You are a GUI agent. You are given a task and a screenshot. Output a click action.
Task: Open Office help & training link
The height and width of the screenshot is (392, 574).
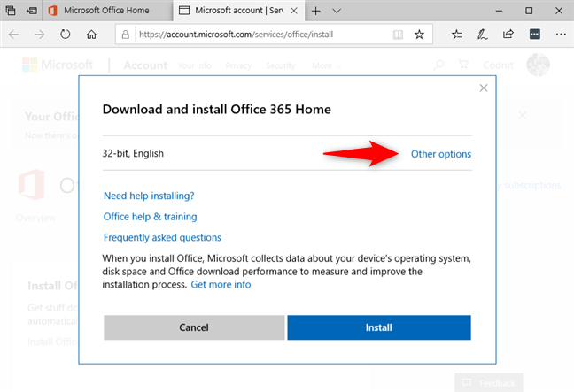click(x=150, y=217)
